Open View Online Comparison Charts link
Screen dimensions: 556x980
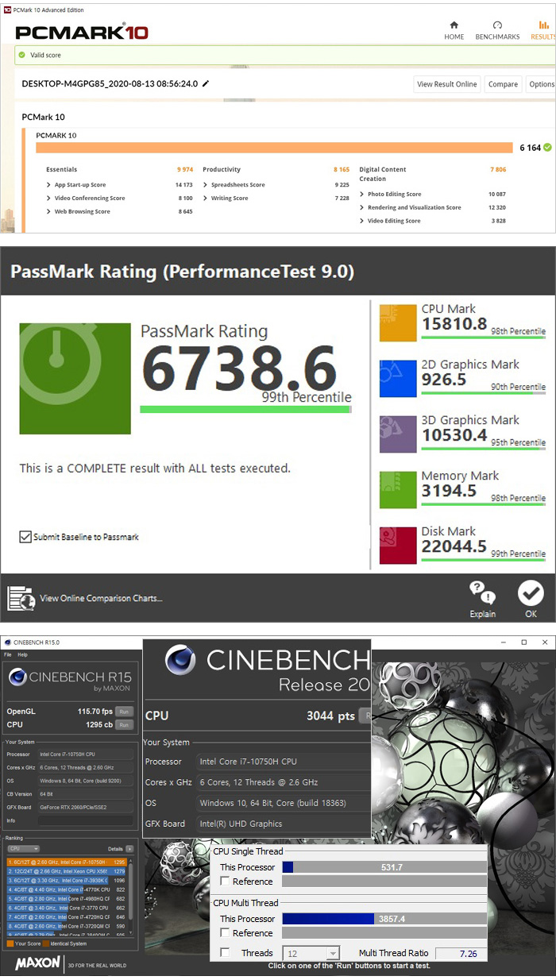(101, 598)
